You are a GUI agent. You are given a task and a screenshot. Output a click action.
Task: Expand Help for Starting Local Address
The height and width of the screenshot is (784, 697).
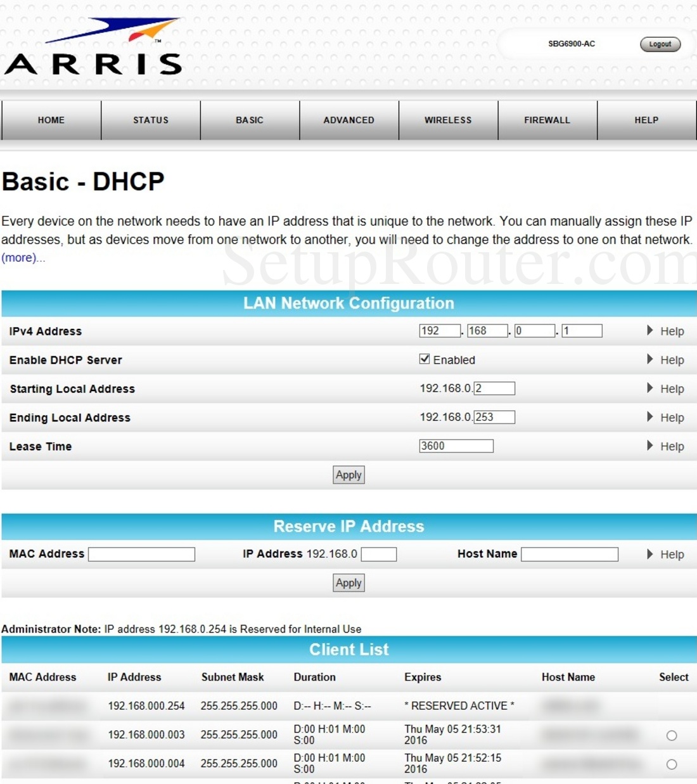click(665, 389)
